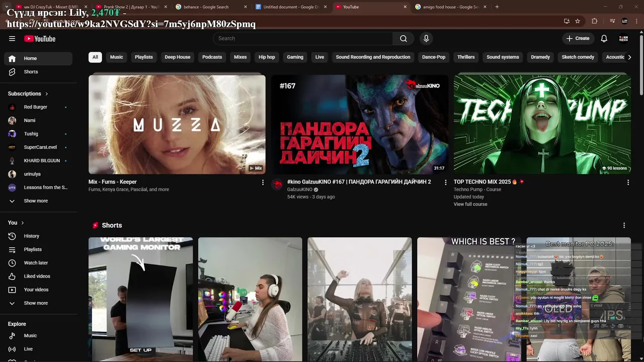Select the Dance-Pop filter chip
The width and height of the screenshot is (644, 362).
[434, 57]
